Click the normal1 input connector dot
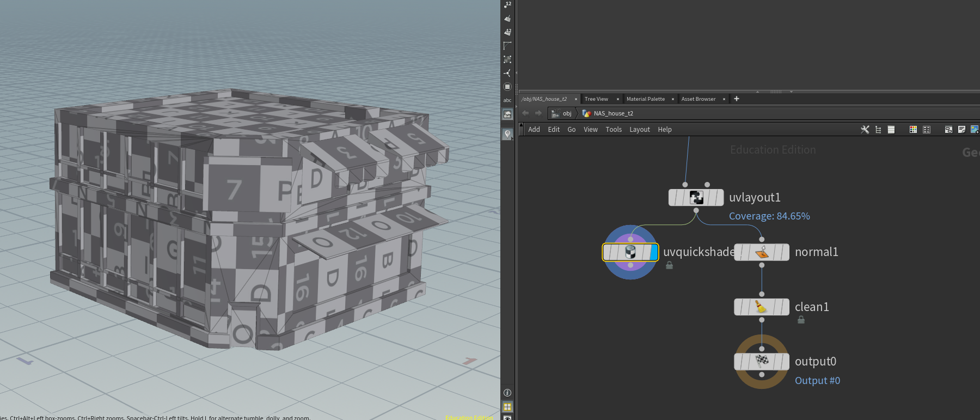This screenshot has width=980, height=420. tap(762, 239)
